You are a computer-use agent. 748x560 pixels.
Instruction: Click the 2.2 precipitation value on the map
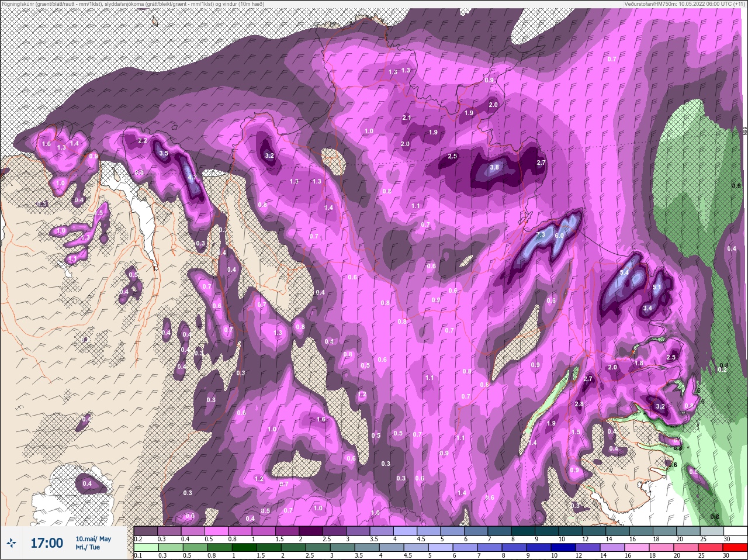click(x=142, y=141)
